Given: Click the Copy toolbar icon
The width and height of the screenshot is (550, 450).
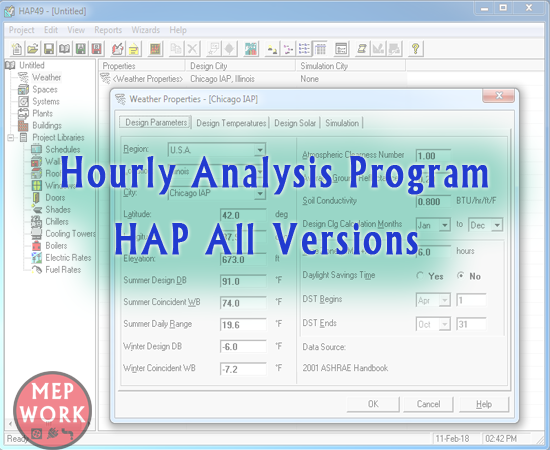Looking at the screenshot, I should click(x=176, y=49).
